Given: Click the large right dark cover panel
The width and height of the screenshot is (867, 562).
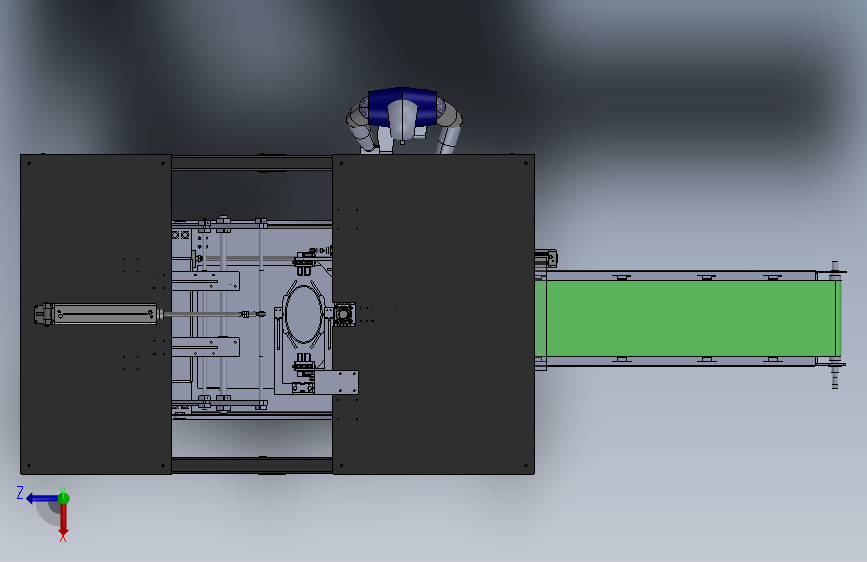Looking at the screenshot, I should (x=434, y=314).
